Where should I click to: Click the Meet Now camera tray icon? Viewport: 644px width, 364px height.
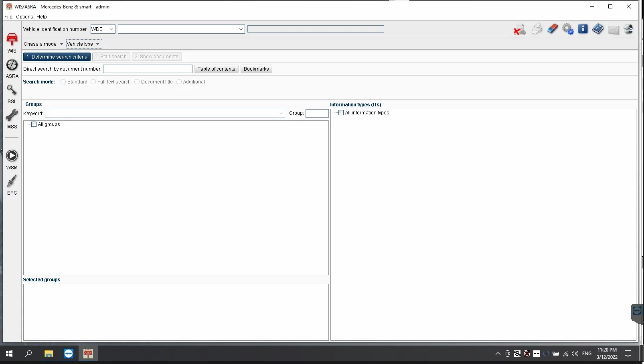click(x=508, y=354)
